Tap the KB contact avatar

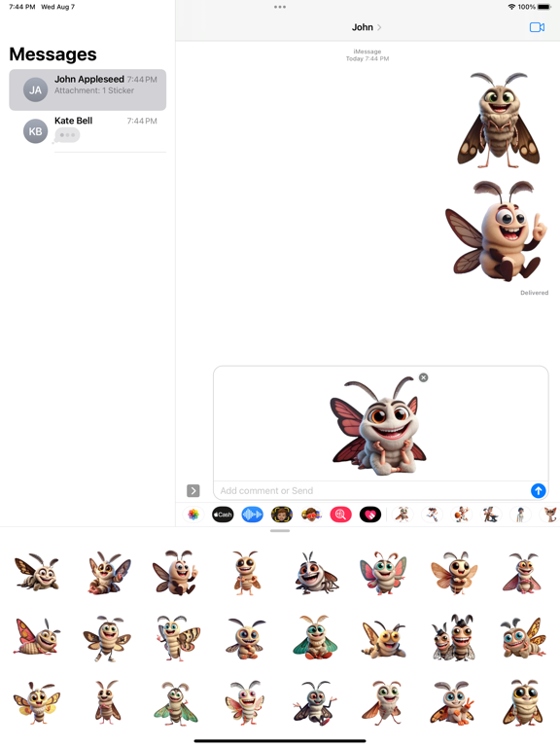point(35,131)
